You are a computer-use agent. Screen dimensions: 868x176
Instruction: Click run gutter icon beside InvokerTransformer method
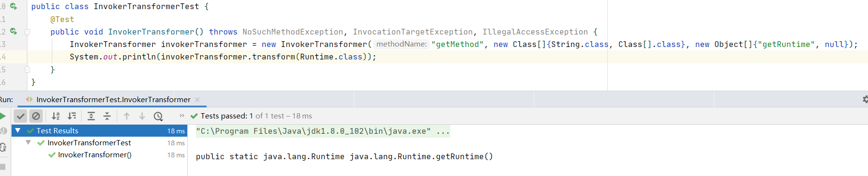tap(13, 31)
